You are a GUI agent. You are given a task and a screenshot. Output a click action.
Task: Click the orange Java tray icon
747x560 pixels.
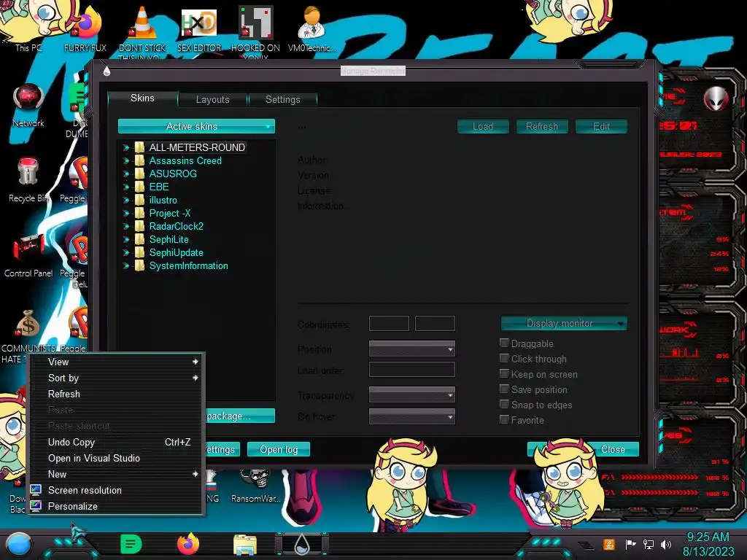608,544
